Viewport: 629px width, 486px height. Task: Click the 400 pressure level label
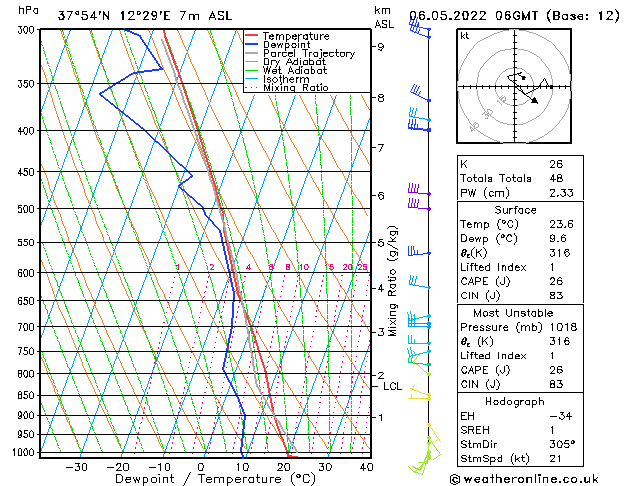tap(28, 131)
